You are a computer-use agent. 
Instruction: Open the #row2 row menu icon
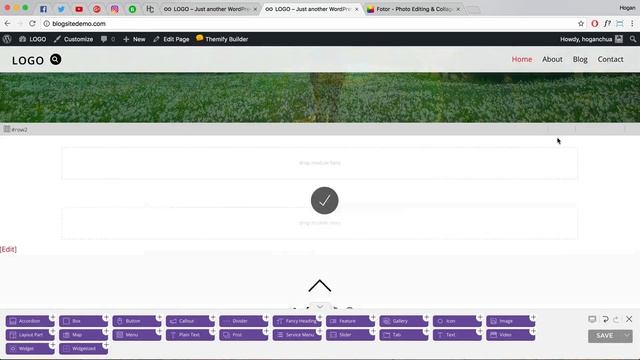click(7, 129)
